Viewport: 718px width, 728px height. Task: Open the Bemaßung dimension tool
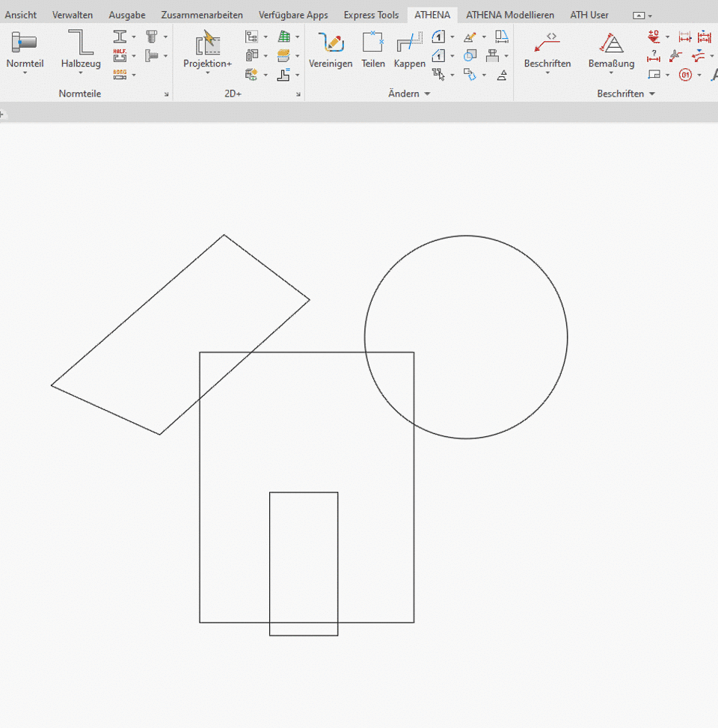coord(611,43)
